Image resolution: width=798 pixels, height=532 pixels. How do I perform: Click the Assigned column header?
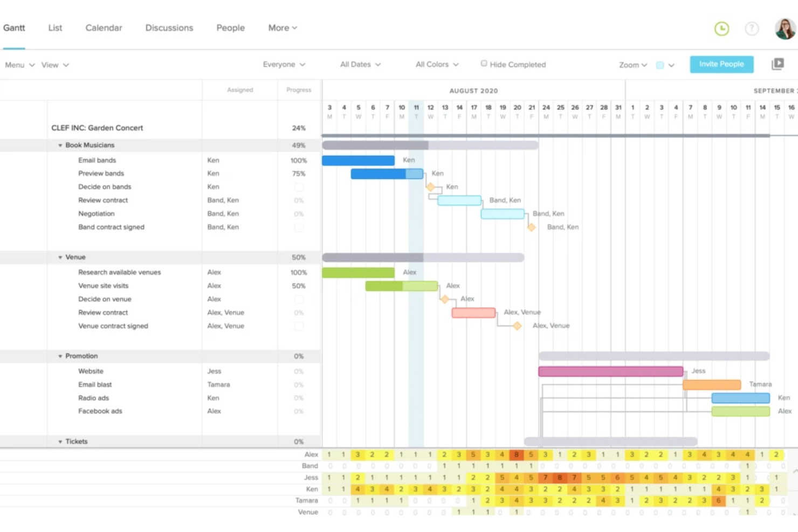[x=240, y=90]
